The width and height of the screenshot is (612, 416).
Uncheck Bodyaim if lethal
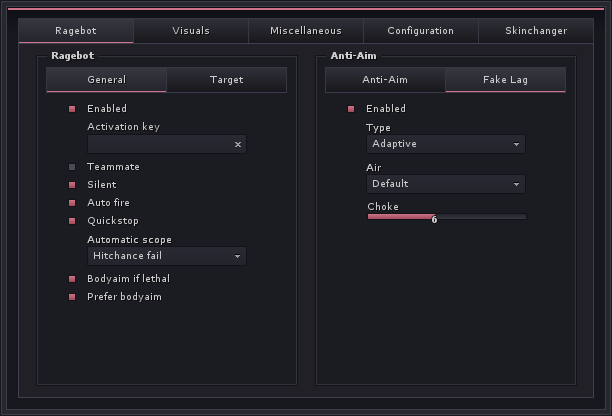click(72, 279)
